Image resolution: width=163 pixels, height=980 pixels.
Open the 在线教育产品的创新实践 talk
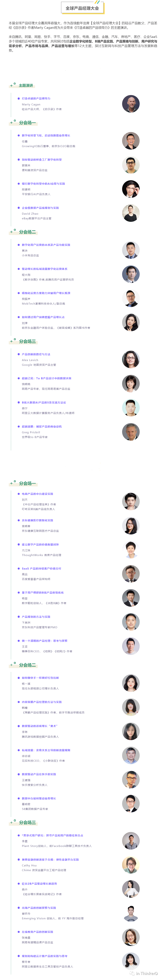[37, 932]
